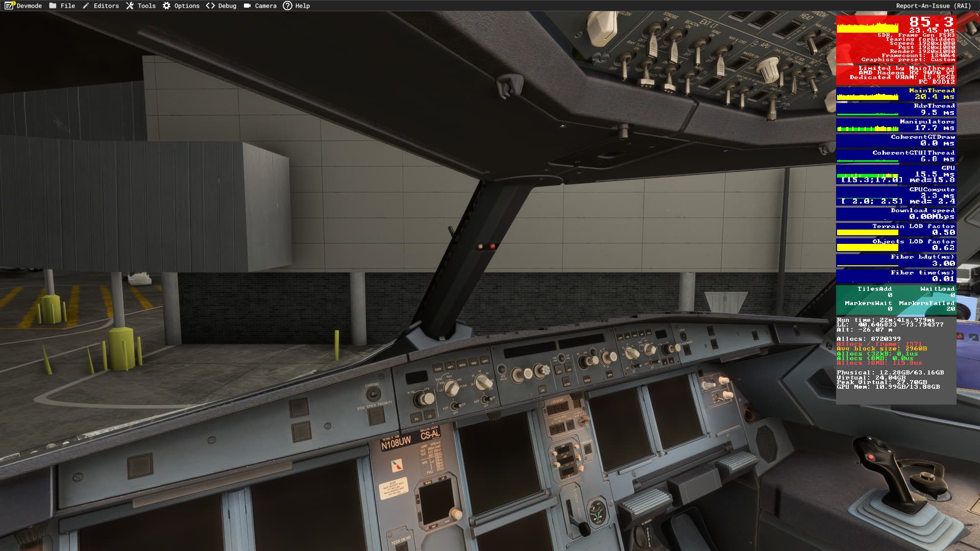Click the FCU heading knob

coord(542,371)
